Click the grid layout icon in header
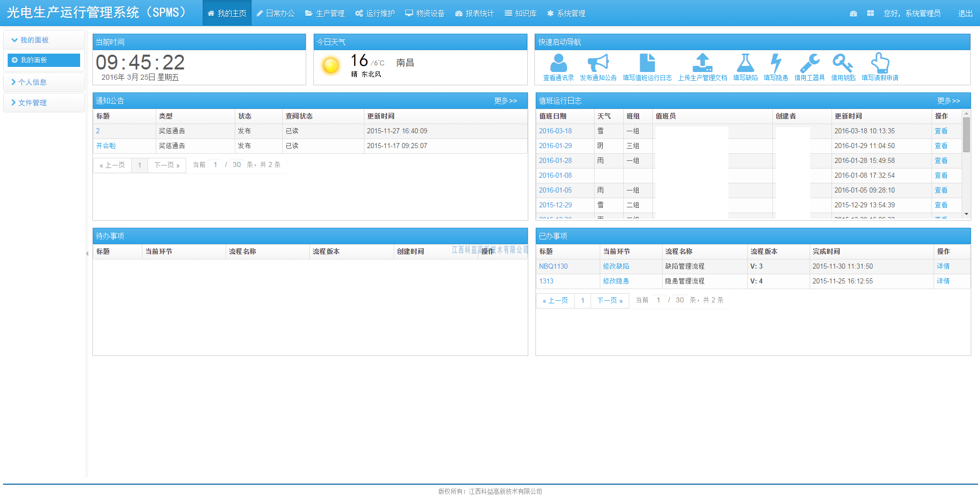This screenshot has height=500, width=980. pos(870,13)
